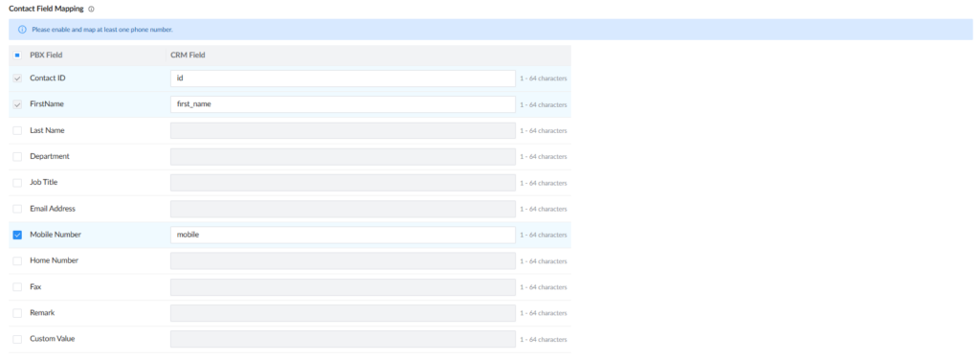Enable the Remark checkbox
Viewport: 980px width, 360px height.
point(17,312)
